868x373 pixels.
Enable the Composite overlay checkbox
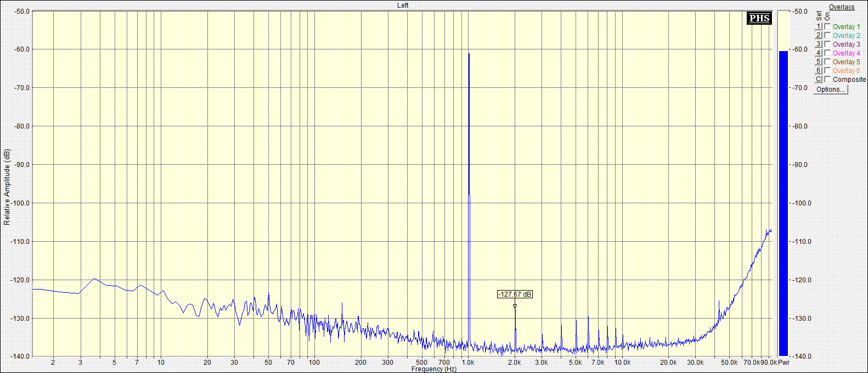pyautogui.click(x=827, y=79)
